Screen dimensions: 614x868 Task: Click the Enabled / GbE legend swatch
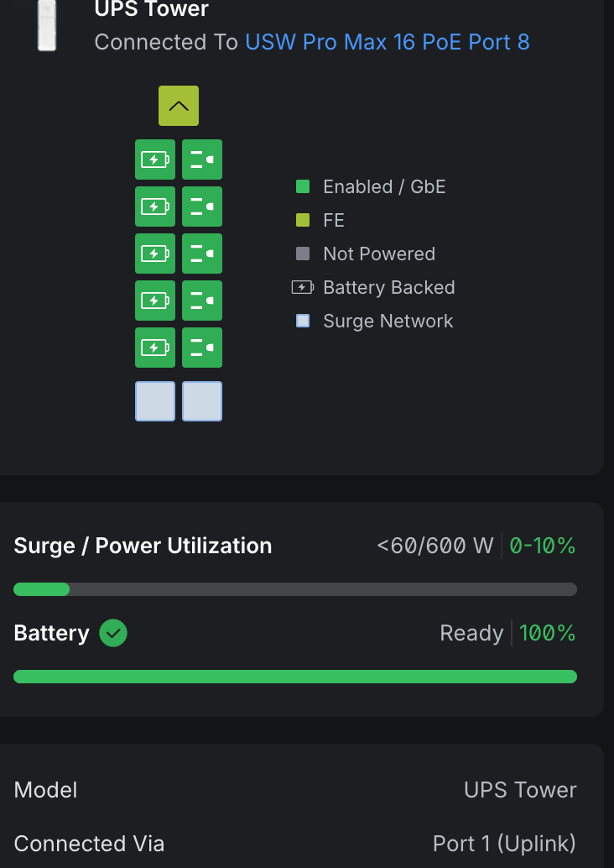[x=303, y=186]
